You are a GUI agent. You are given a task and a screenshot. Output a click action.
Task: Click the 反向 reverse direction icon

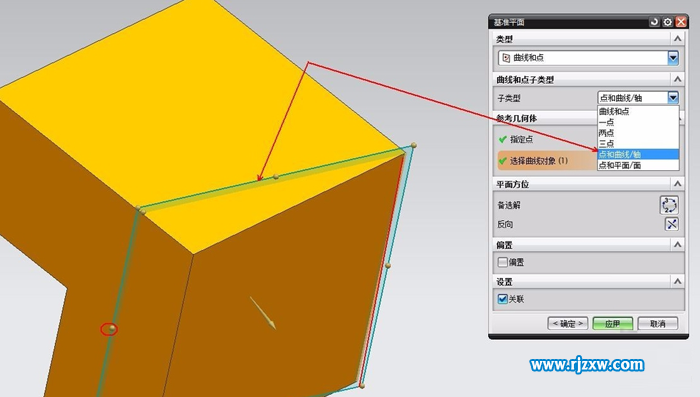(672, 224)
